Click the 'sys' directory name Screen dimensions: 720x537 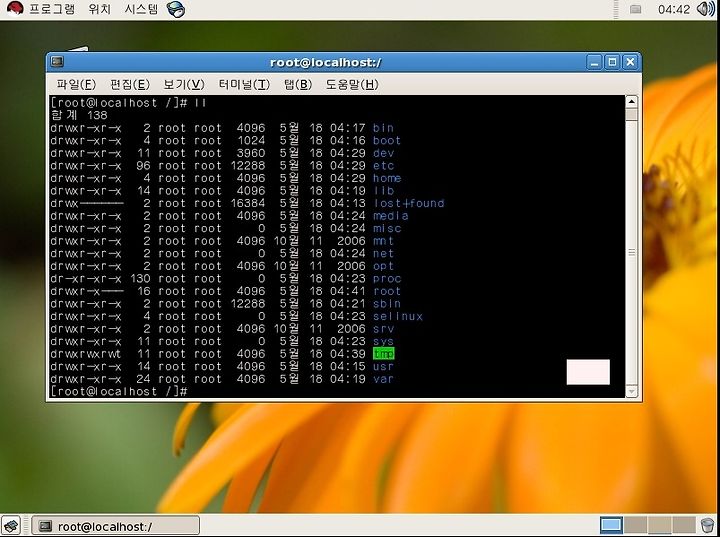[x=383, y=341]
